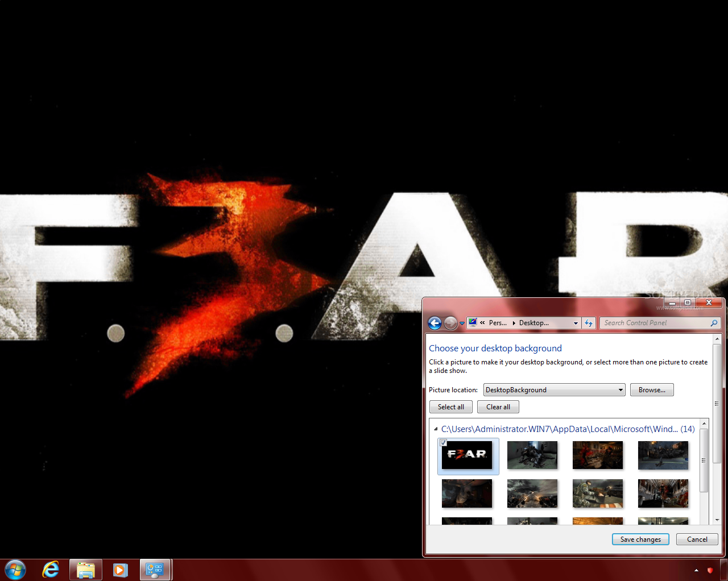Select the camouflaged soldier wallpaper thumbnail
The height and width of the screenshot is (581, 728).
coord(598,493)
